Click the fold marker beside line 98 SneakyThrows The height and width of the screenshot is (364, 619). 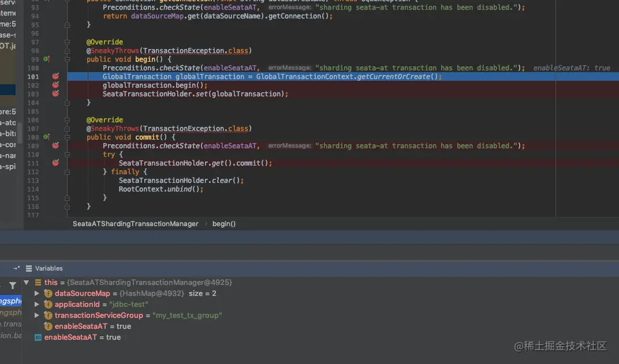click(67, 51)
